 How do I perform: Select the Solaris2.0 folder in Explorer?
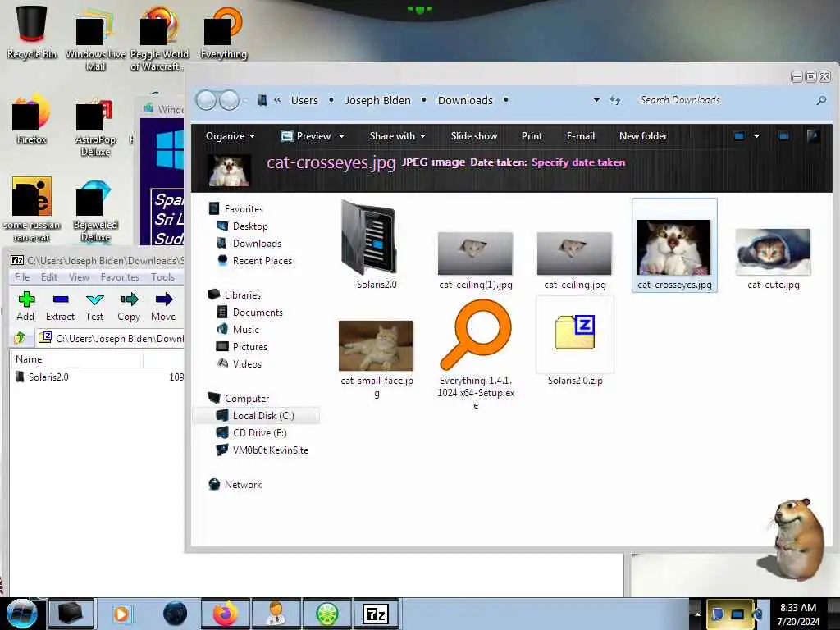tap(377, 245)
